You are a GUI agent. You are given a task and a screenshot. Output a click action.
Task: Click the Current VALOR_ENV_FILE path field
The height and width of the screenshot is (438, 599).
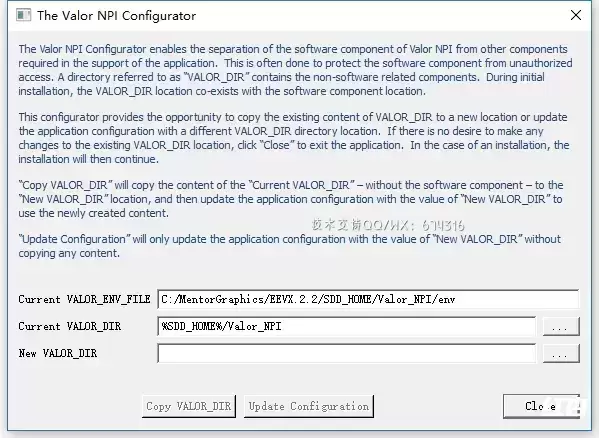click(368, 299)
